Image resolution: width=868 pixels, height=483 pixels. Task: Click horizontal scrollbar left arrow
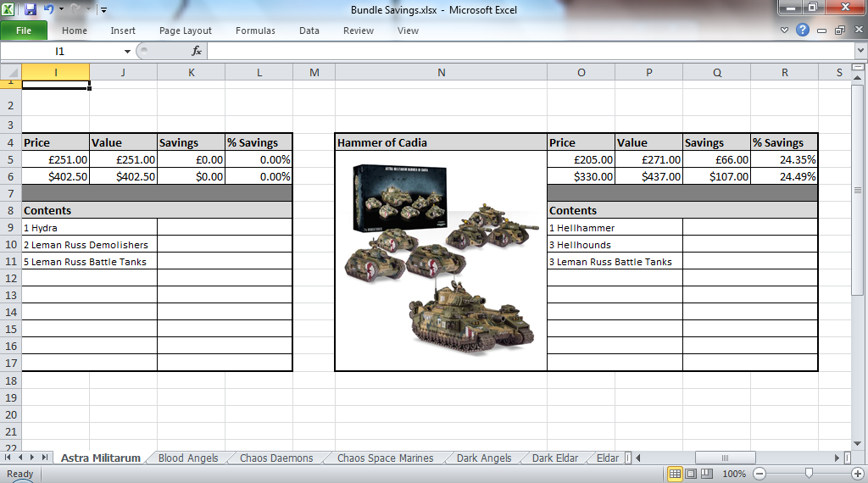pos(638,458)
